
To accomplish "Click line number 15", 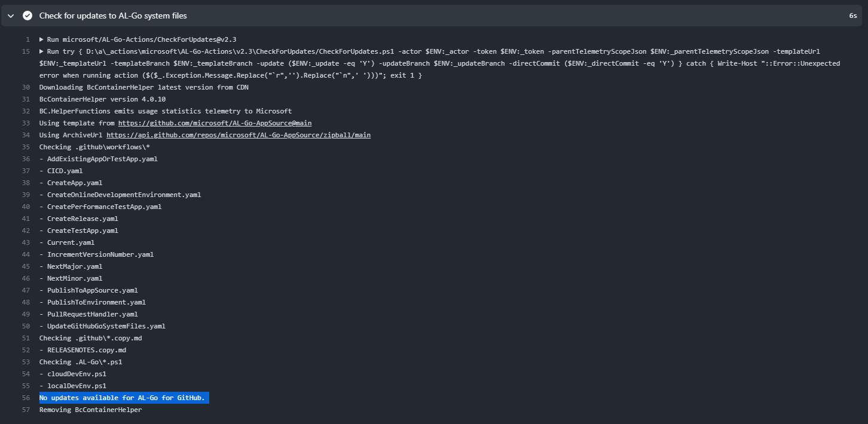I will (26, 51).
